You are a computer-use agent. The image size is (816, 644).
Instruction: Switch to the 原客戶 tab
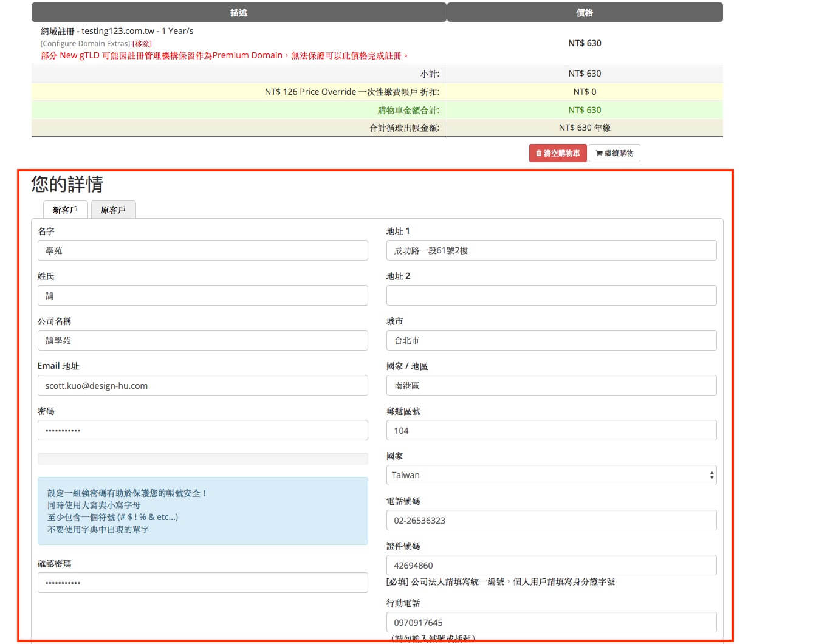click(x=113, y=210)
